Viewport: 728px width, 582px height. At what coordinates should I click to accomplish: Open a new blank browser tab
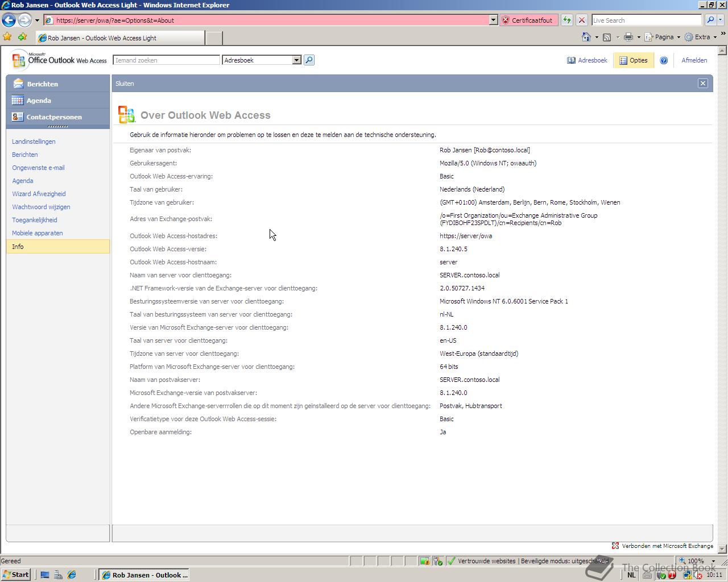pos(214,38)
